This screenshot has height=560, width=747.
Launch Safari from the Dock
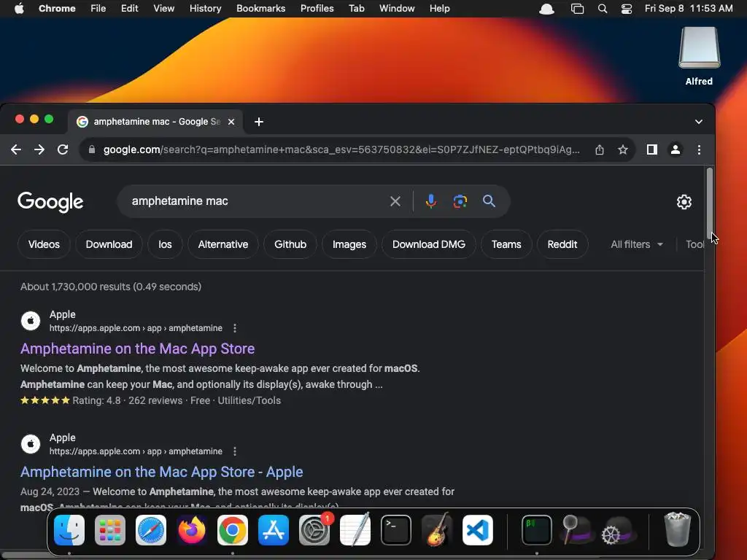coord(151,530)
